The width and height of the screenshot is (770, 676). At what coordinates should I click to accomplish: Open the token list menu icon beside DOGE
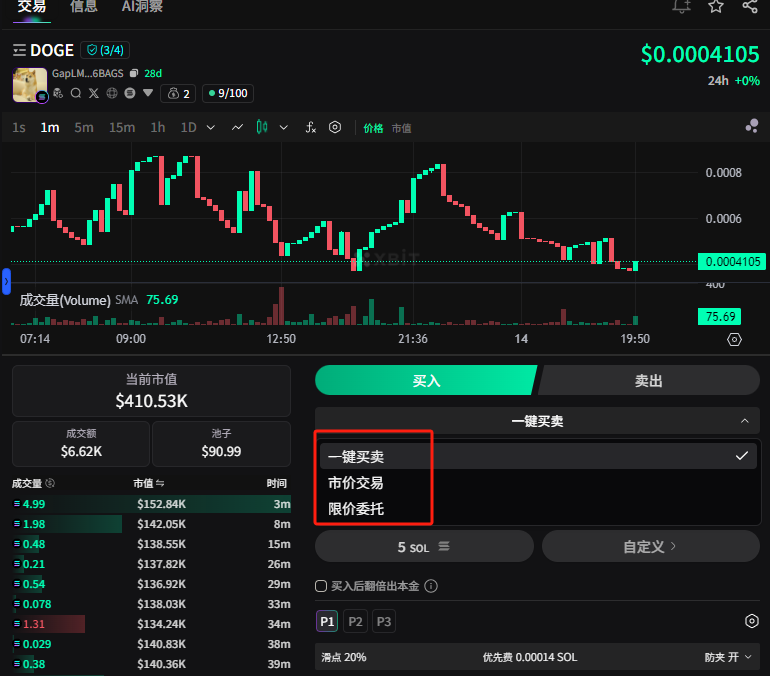[x=19, y=50]
